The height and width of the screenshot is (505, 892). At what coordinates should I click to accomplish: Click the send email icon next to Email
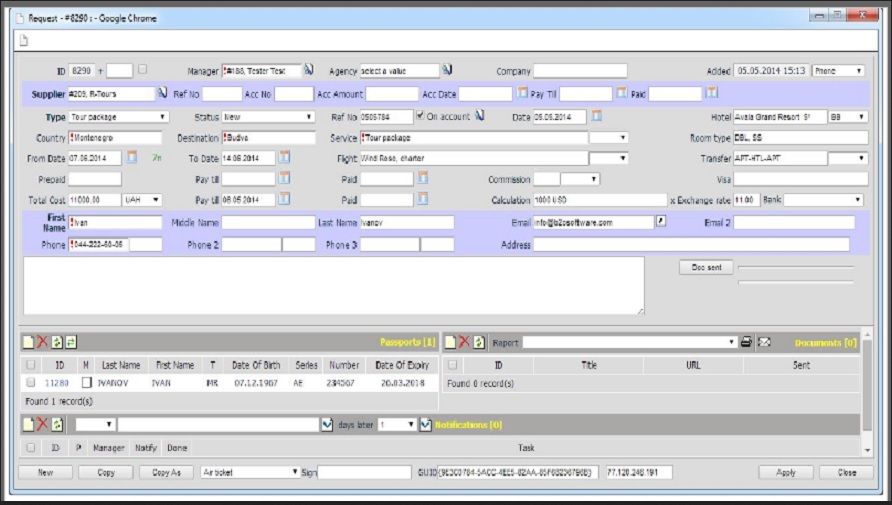(660, 221)
